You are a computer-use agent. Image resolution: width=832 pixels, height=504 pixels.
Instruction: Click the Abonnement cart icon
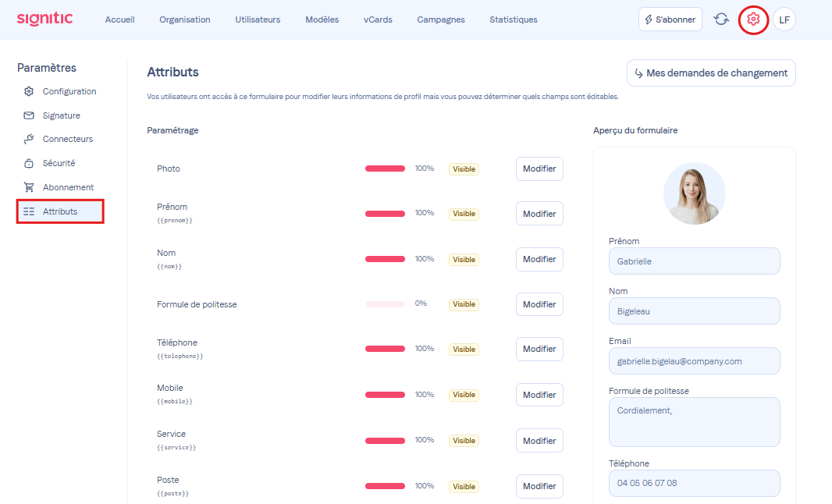coord(29,187)
